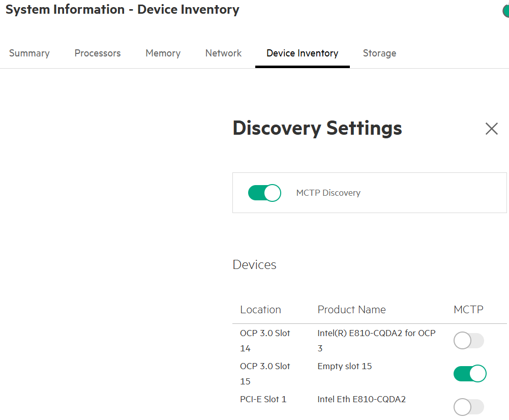Select the Memory tab
This screenshot has width=509, height=420.
163,53
